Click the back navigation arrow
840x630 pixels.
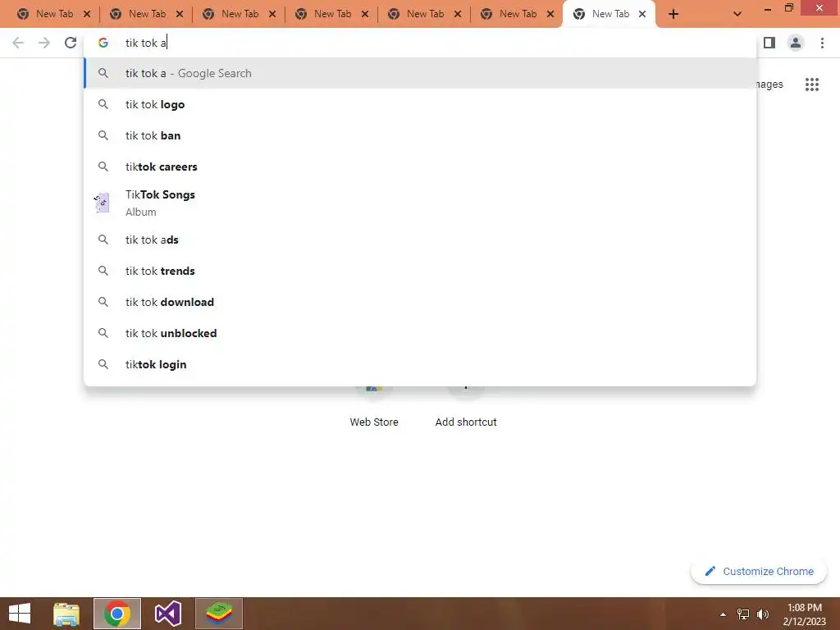click(x=18, y=43)
